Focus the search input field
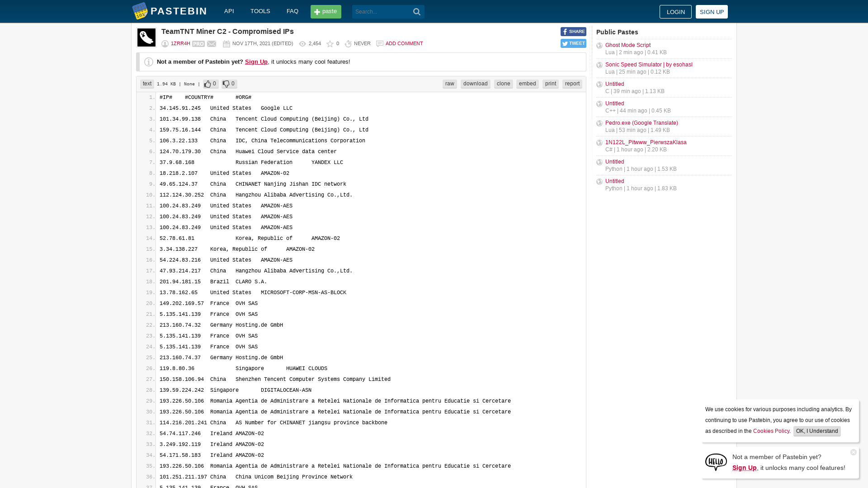868x488 pixels. point(382,12)
